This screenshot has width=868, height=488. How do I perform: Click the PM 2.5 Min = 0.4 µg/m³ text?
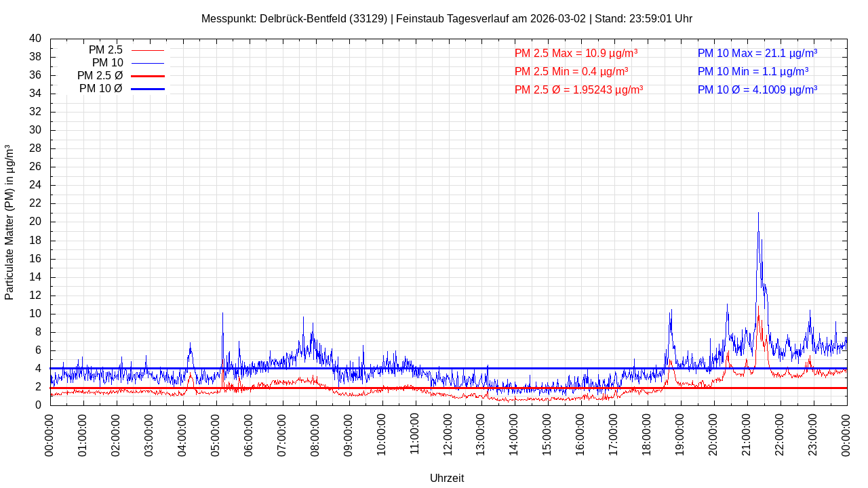pos(571,71)
